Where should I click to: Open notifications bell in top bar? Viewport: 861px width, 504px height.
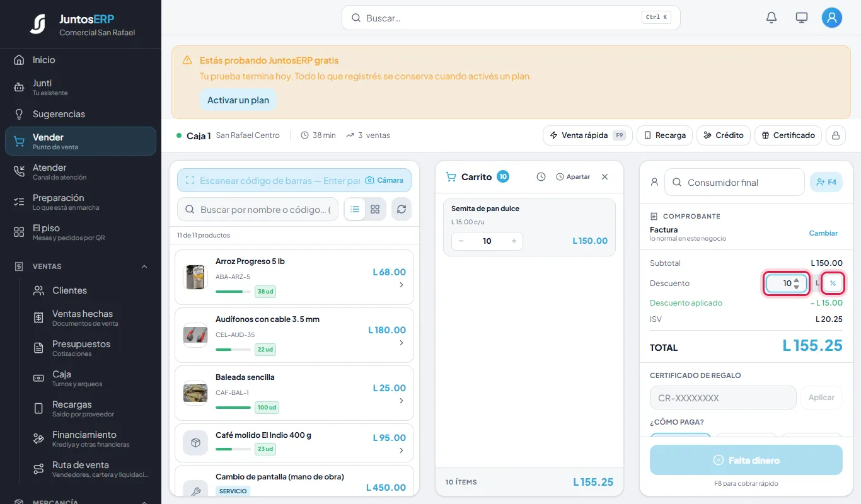pos(771,18)
